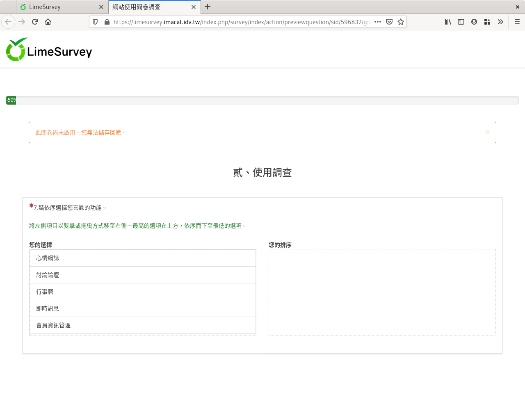Click the browser Back arrow button
Screen dimensions: 525x420
tap(8, 22)
